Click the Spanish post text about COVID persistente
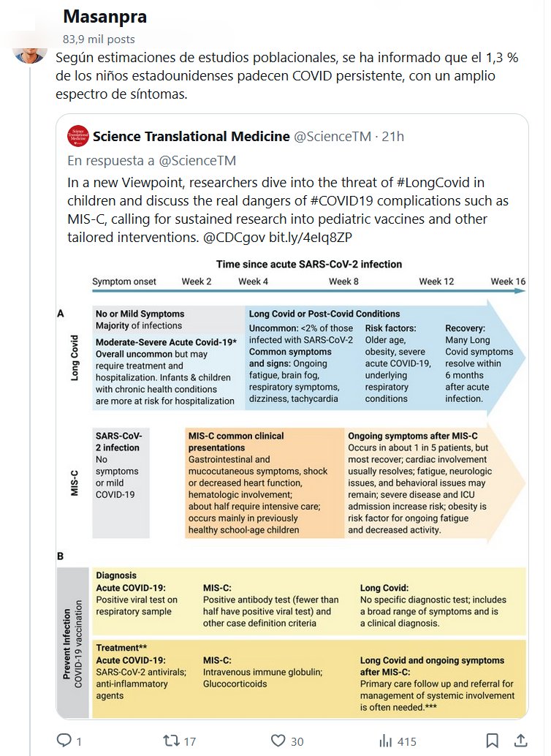 (x=286, y=76)
